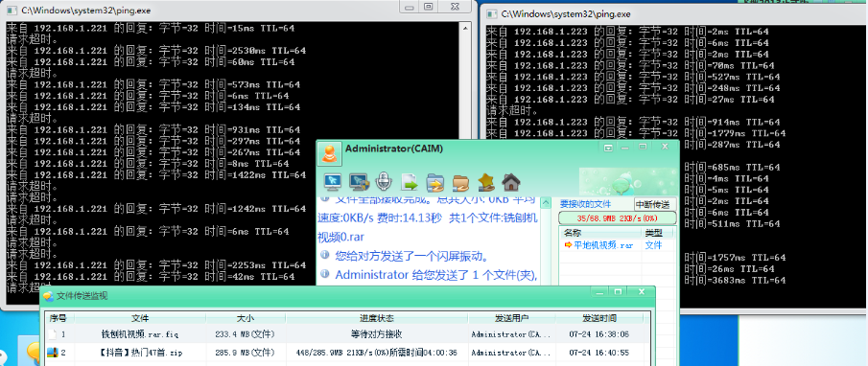Select row 铣刨机视频.rar.fiq

point(345,334)
